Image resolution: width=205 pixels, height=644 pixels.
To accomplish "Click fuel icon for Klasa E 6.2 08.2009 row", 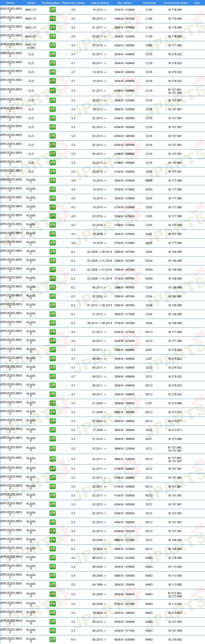I will point(52,540).
